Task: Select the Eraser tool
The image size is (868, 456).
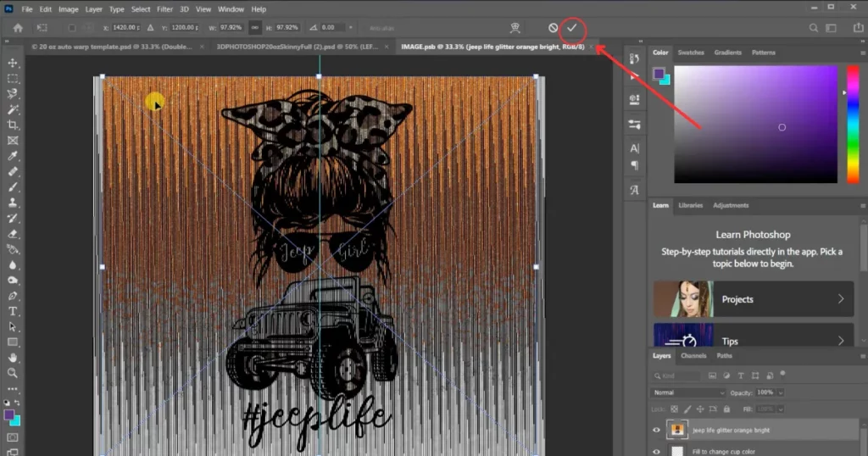Action: (x=13, y=234)
